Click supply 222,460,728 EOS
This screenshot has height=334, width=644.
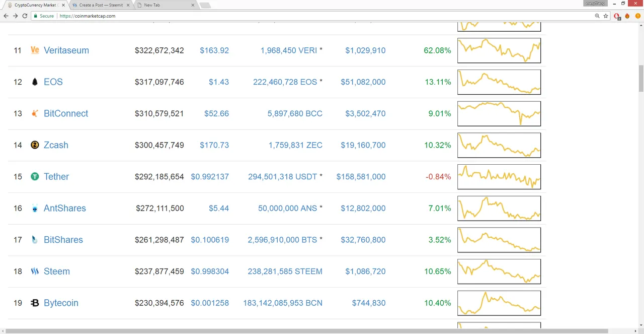(x=285, y=82)
